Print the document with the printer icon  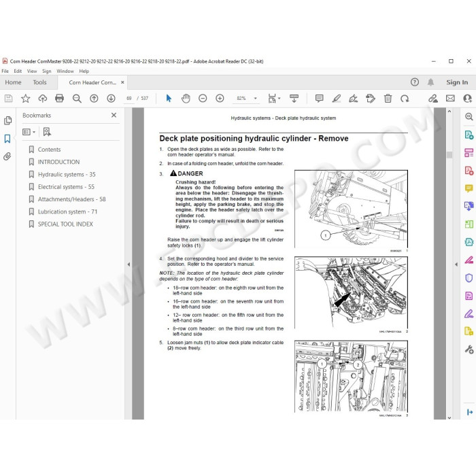(60, 99)
